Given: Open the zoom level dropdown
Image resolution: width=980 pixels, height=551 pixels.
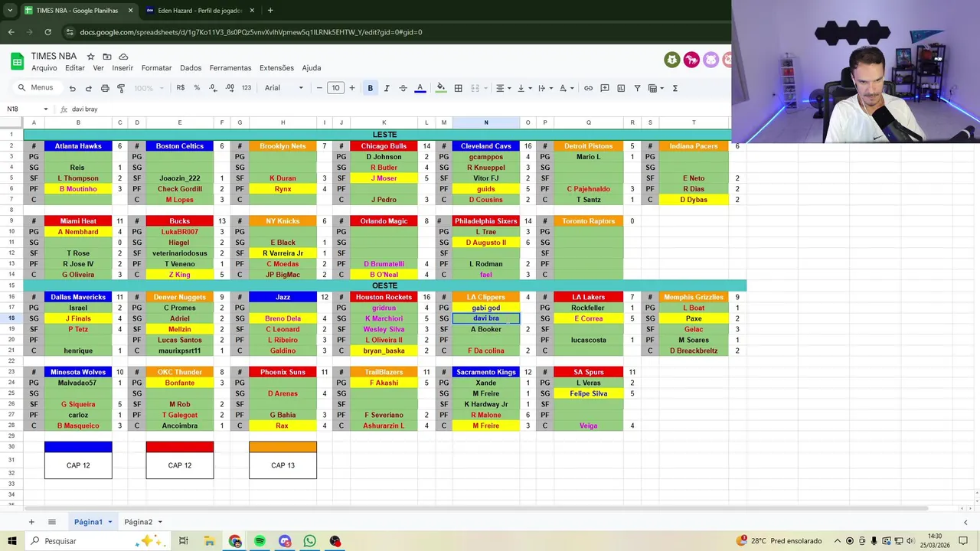Looking at the screenshot, I should coord(149,88).
